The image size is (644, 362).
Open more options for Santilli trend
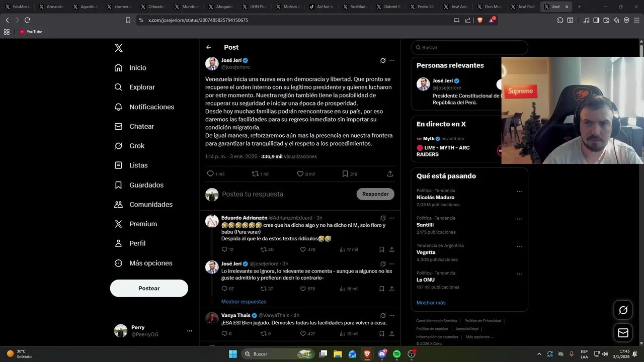pos(519,219)
